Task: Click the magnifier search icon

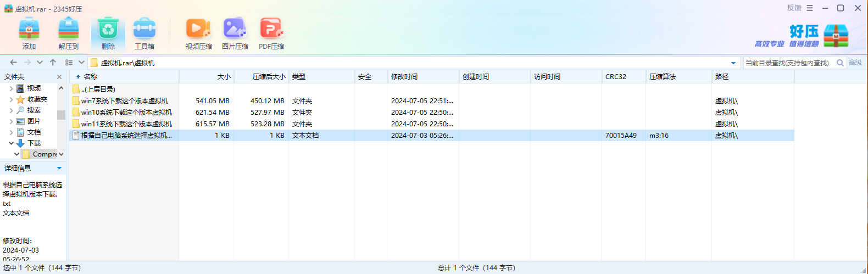Action: point(840,63)
